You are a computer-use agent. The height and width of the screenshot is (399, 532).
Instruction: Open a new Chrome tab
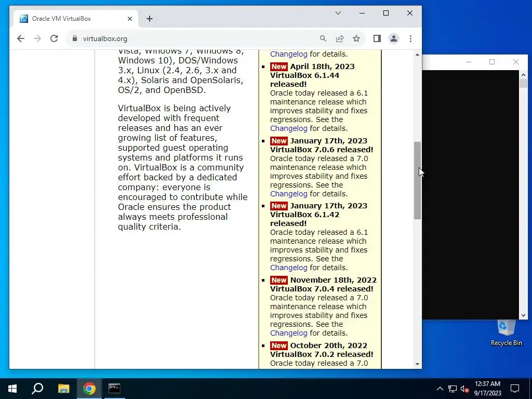(x=150, y=19)
